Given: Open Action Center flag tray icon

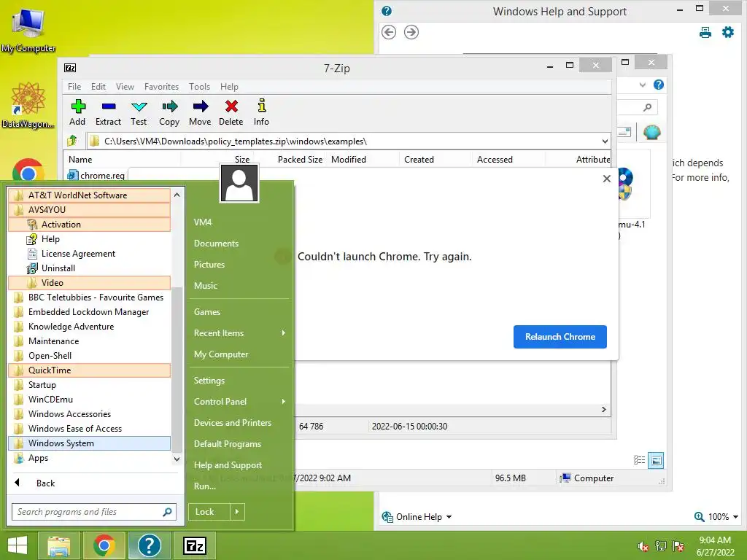Looking at the screenshot, I should (x=678, y=546).
